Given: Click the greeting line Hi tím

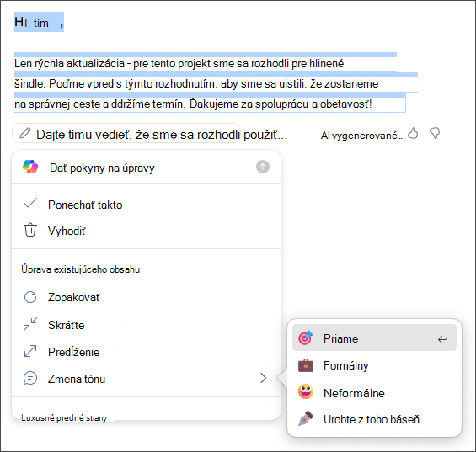Looking at the screenshot, I should coord(39,22).
